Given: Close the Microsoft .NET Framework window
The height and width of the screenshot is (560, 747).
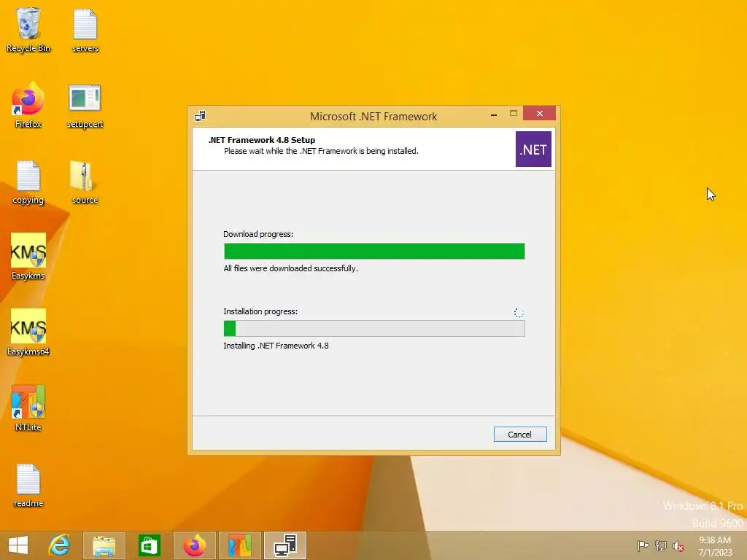Looking at the screenshot, I should (x=539, y=113).
